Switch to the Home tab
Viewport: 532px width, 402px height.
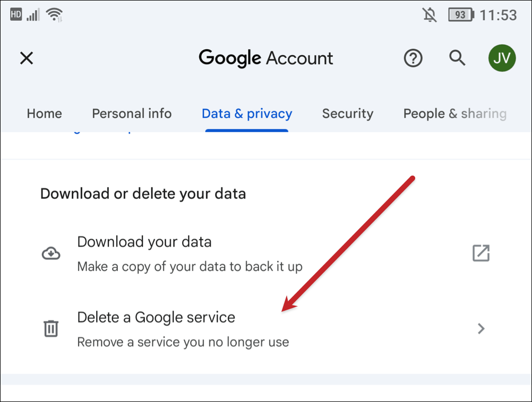45,113
